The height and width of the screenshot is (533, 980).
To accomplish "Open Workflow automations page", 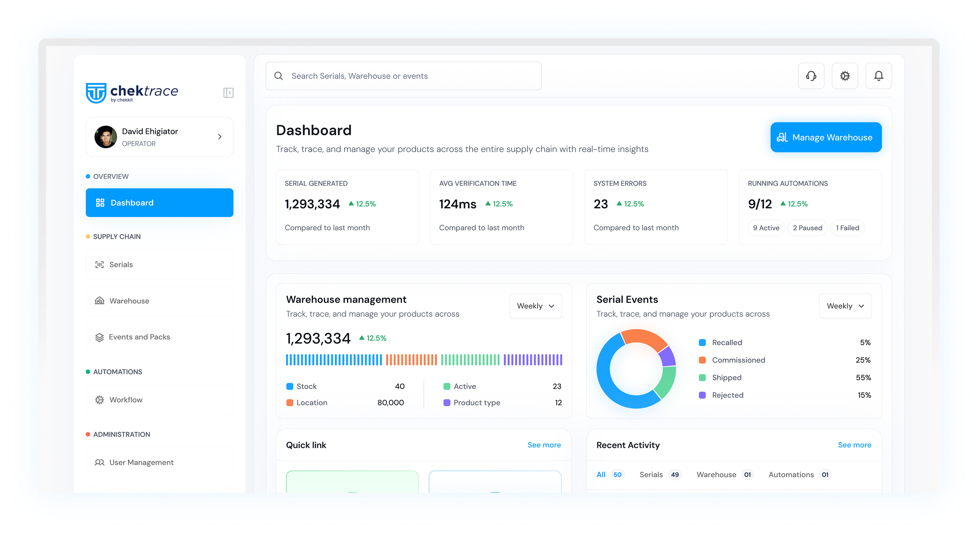I will [x=159, y=400].
